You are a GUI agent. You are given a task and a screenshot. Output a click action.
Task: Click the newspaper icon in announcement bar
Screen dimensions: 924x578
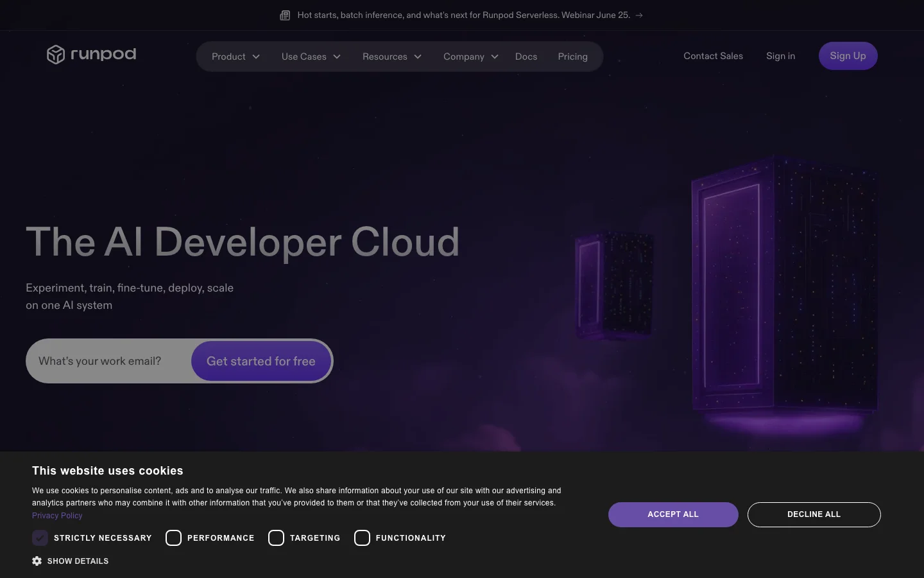[285, 15]
